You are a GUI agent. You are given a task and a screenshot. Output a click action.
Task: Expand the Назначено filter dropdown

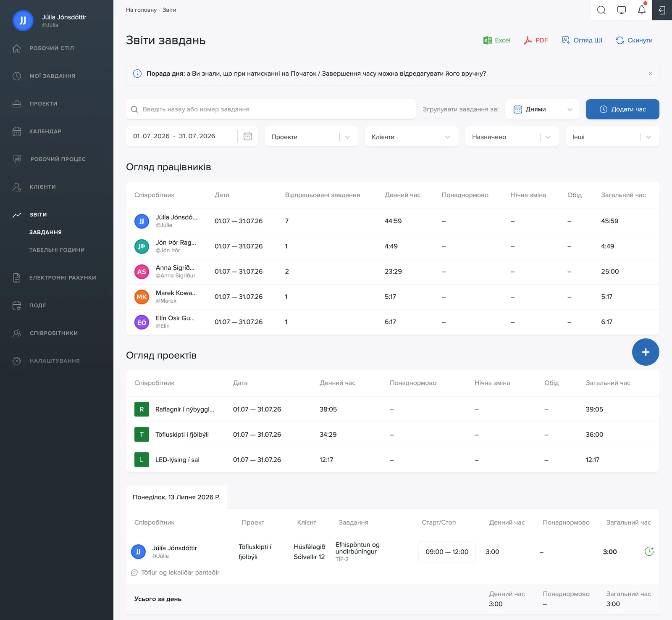tap(512, 137)
